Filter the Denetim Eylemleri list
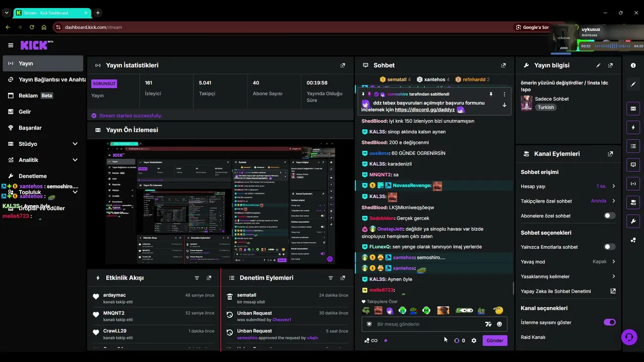This screenshot has width=644, height=362. (x=331, y=278)
